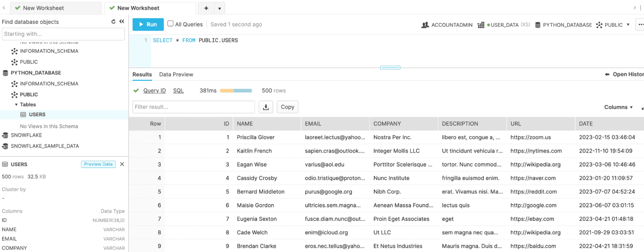Click the green query success checkmark
Screen dimensions: 644x252
(x=136, y=91)
